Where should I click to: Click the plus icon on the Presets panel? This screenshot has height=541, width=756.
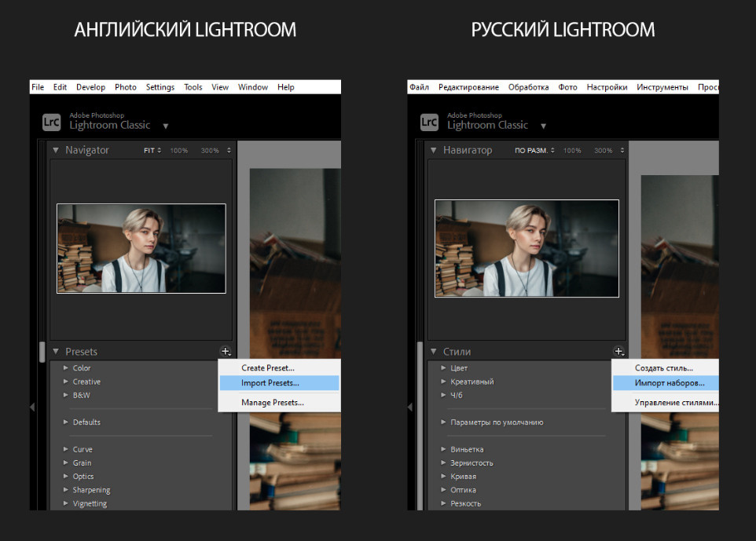[225, 351]
